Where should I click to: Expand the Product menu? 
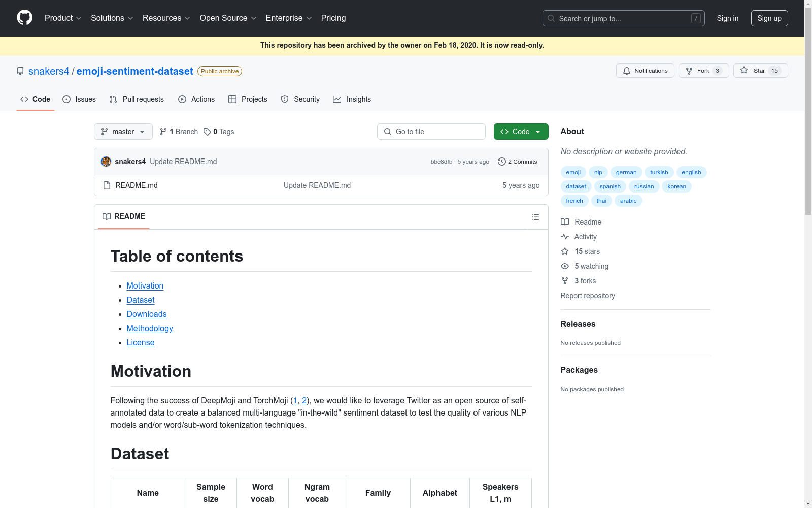coord(63,18)
